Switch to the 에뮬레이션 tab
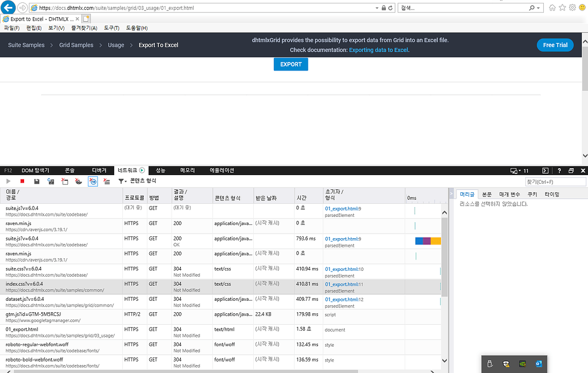The width and height of the screenshot is (588, 373). point(222,170)
